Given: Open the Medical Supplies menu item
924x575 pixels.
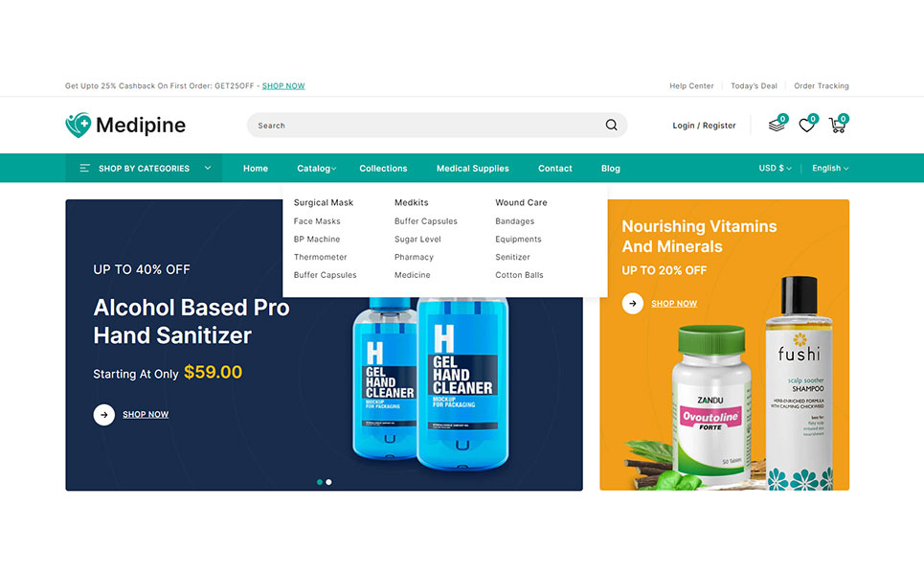Looking at the screenshot, I should point(473,169).
